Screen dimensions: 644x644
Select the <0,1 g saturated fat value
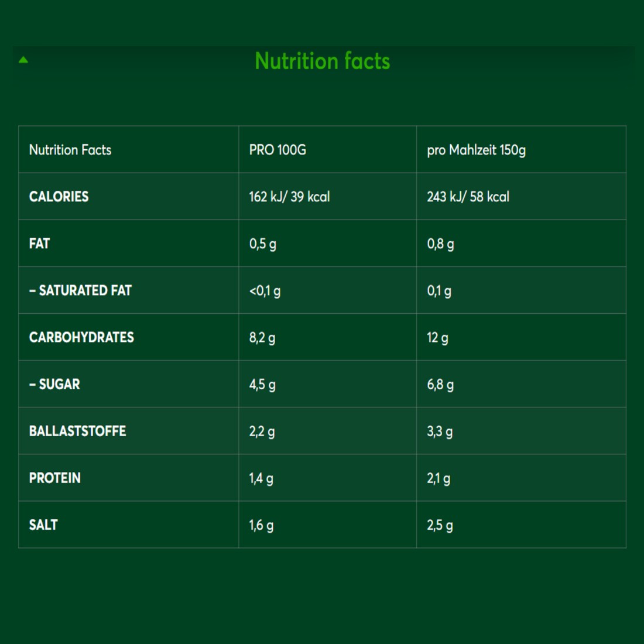tap(265, 290)
